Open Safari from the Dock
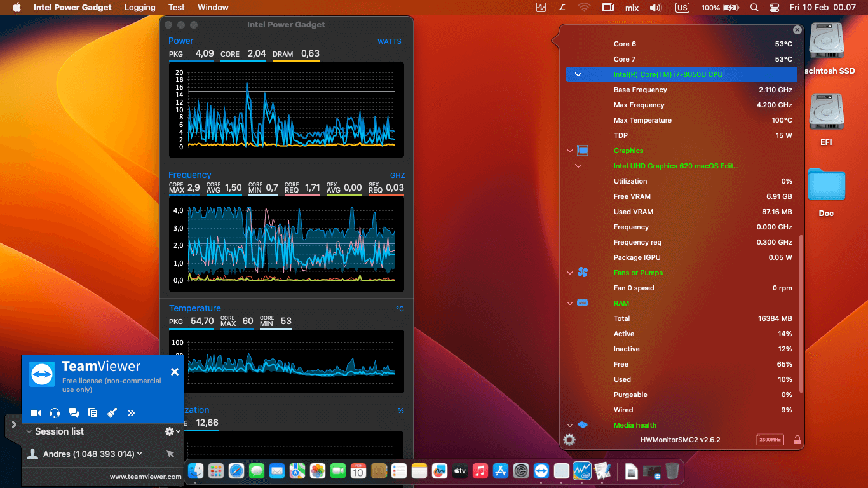 point(236,471)
